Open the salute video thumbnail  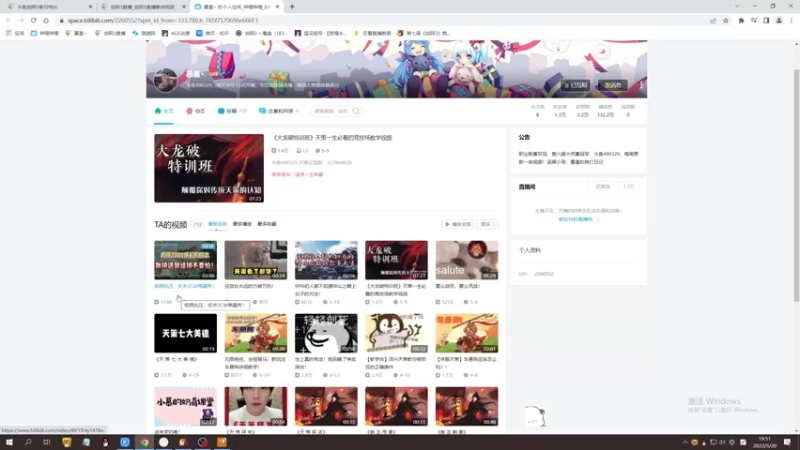[x=467, y=260]
